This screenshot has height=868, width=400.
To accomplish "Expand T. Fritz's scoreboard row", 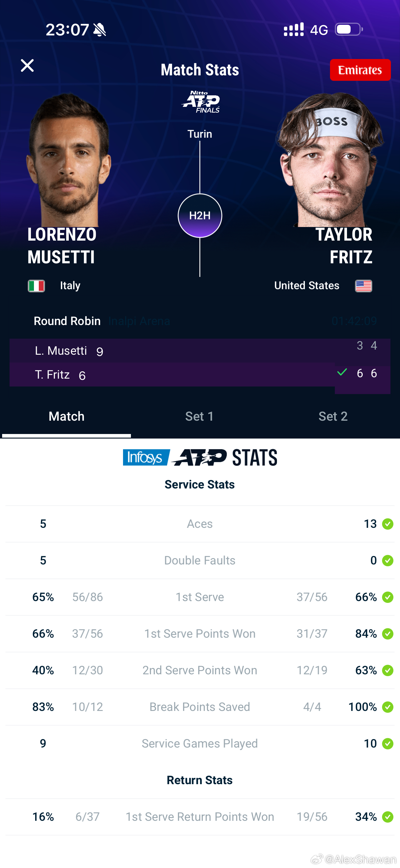I will pyautogui.click(x=135, y=374).
